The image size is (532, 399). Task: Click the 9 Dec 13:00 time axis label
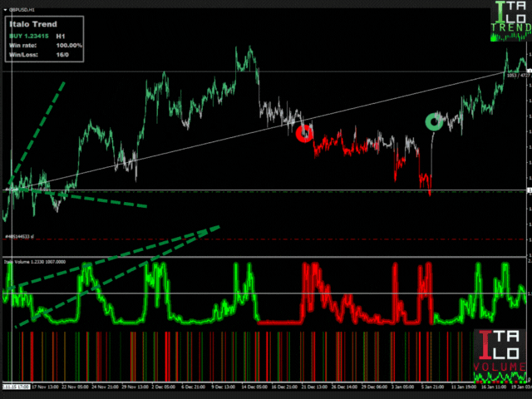[224, 387]
